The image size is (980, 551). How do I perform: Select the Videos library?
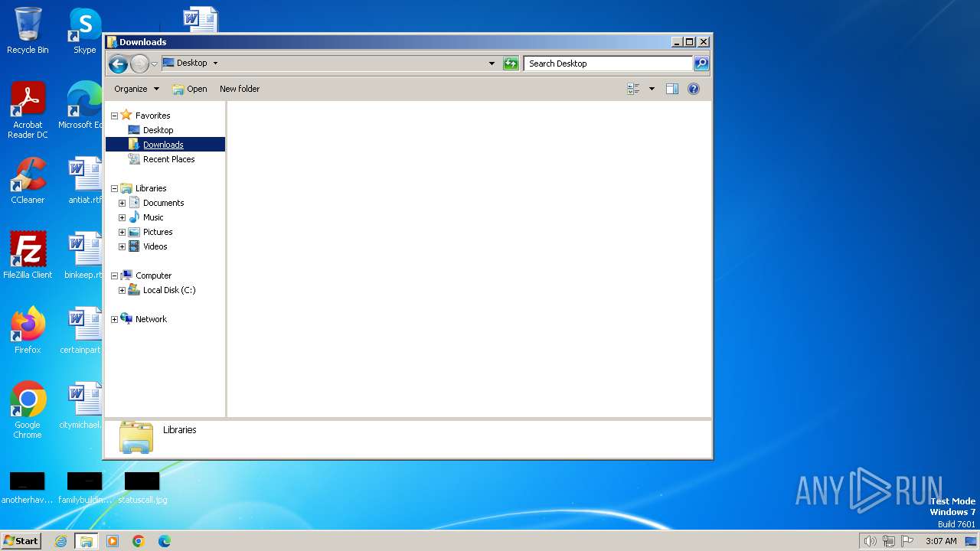pos(155,246)
